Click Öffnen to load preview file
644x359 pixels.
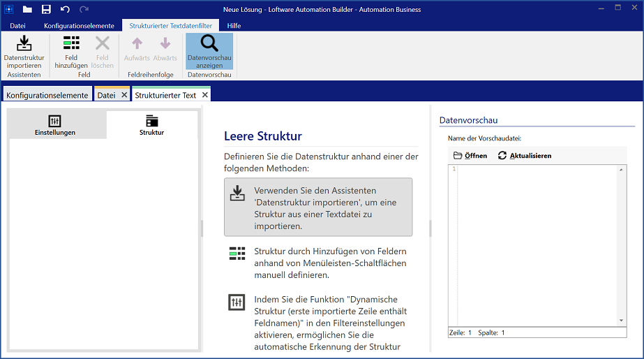point(470,156)
